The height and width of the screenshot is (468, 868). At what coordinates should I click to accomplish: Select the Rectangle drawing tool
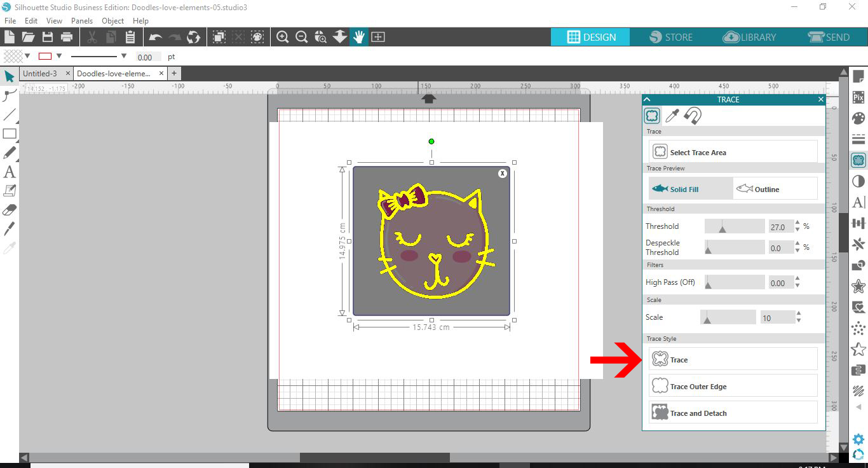[x=9, y=134]
